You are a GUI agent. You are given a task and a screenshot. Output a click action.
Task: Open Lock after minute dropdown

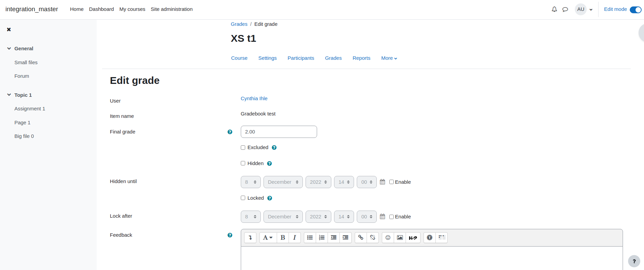tap(367, 217)
